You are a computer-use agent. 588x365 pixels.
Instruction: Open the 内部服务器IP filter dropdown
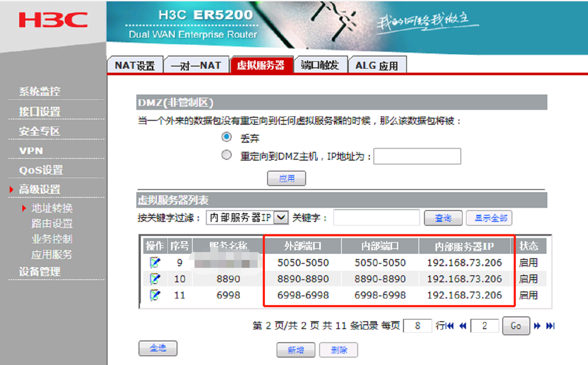(247, 218)
